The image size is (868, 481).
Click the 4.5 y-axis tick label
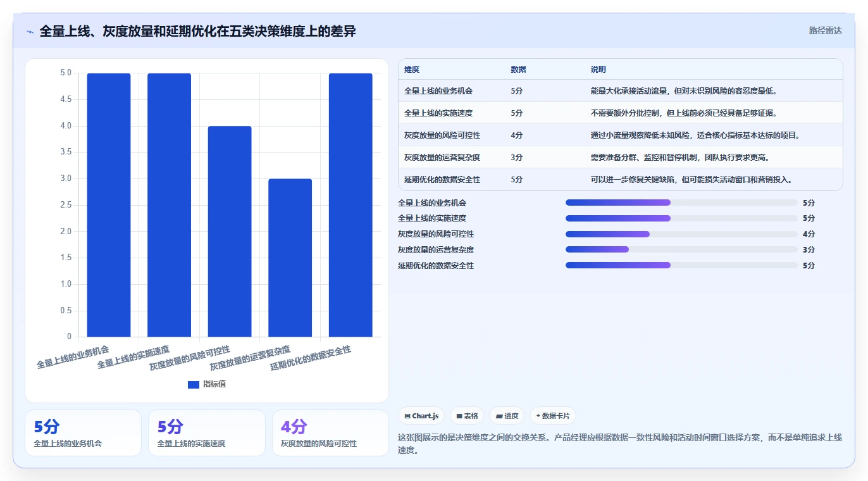tap(66, 99)
